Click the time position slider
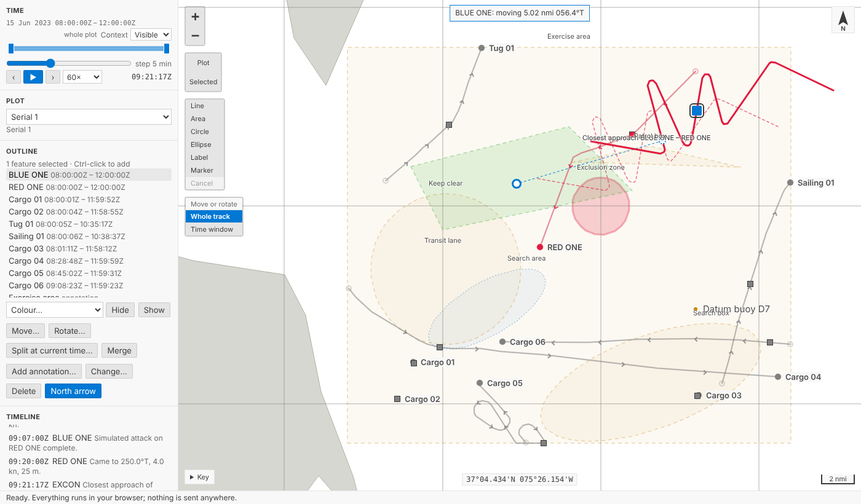This screenshot has width=861, height=504. tap(69, 63)
